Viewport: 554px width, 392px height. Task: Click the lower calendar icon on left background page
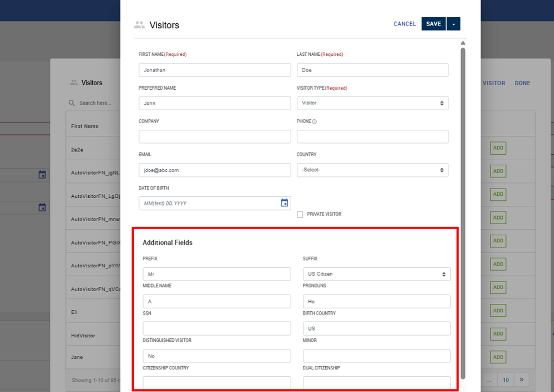tap(42, 207)
